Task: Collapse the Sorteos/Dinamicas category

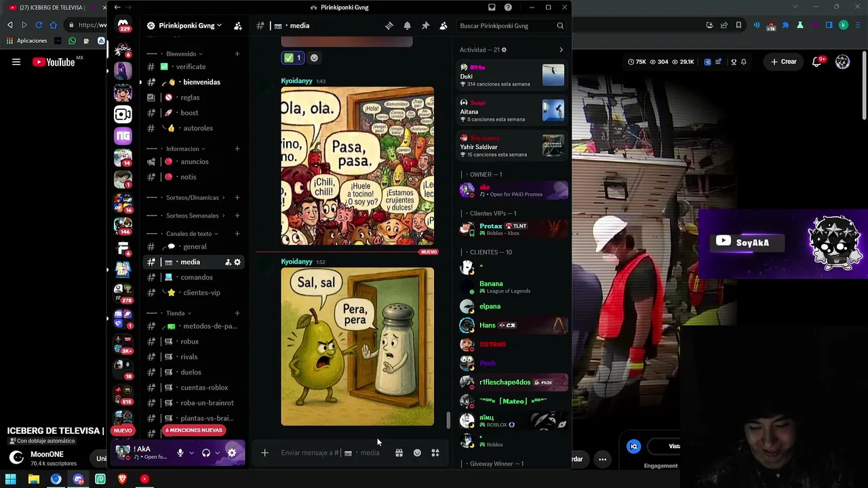Action: [195, 197]
